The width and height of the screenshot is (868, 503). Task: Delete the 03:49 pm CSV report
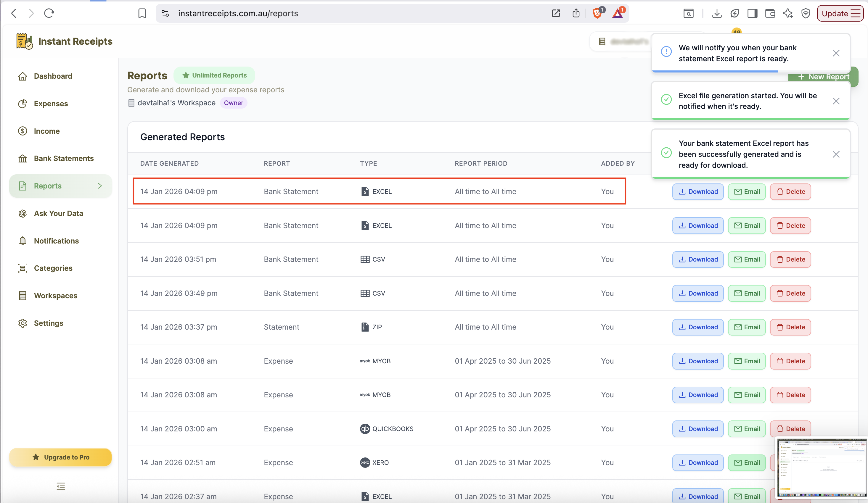click(x=790, y=293)
